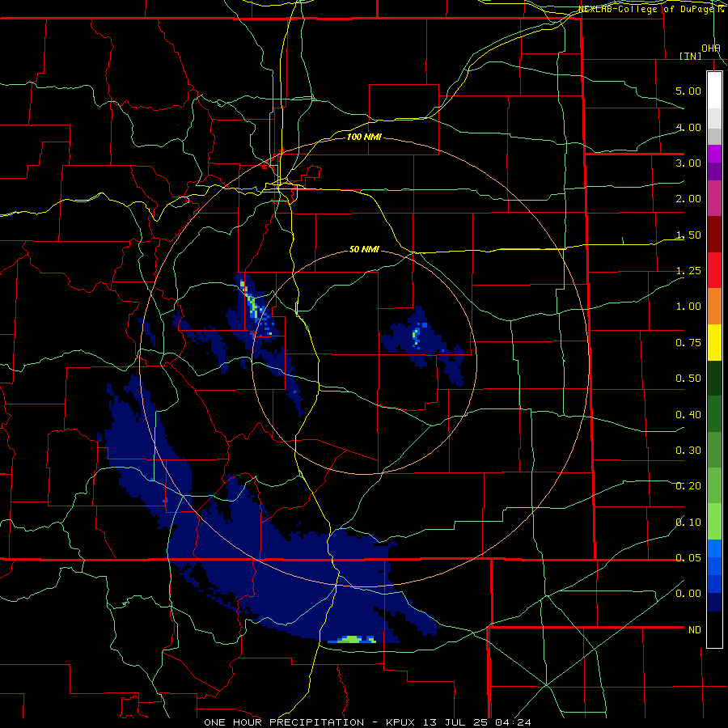The image size is (728, 728).
Task: Select the black ND swatch in legend
Action: [714, 629]
